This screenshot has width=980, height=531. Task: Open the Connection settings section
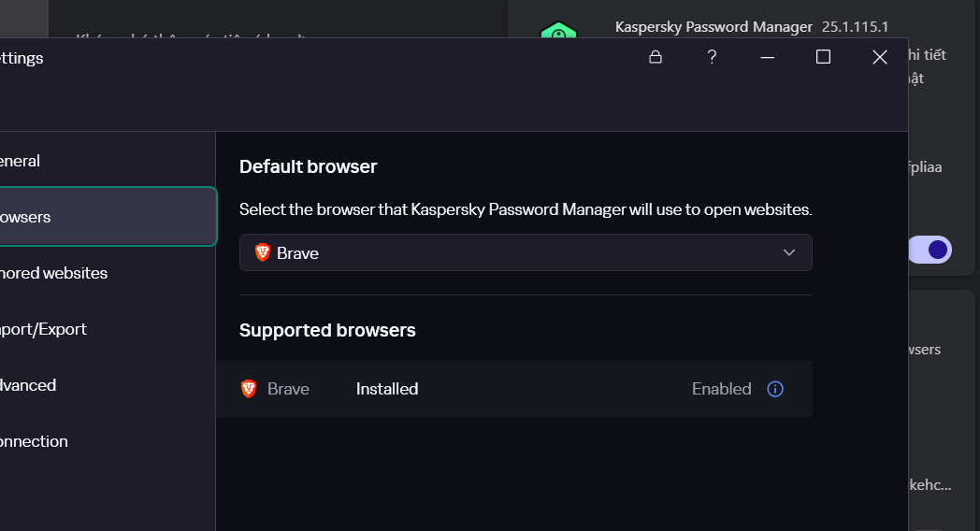click(x=34, y=441)
